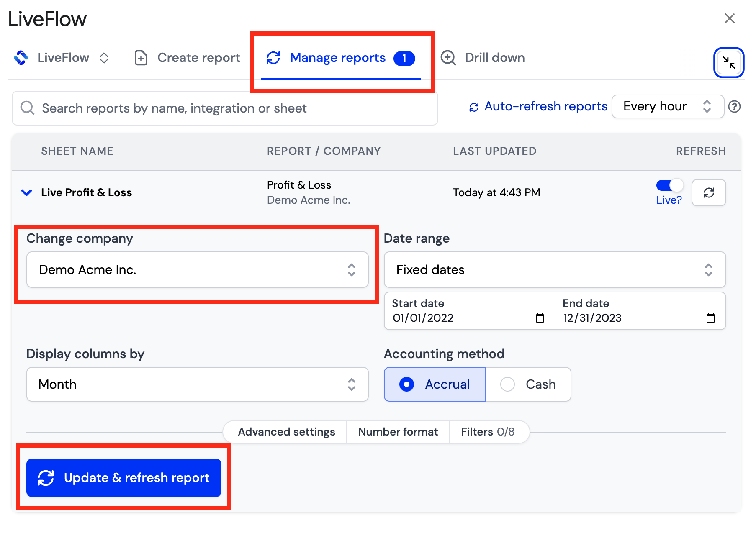Screen dimensions: 756x538
Task: Click the LAST UPDATED column header
Action: tap(495, 151)
